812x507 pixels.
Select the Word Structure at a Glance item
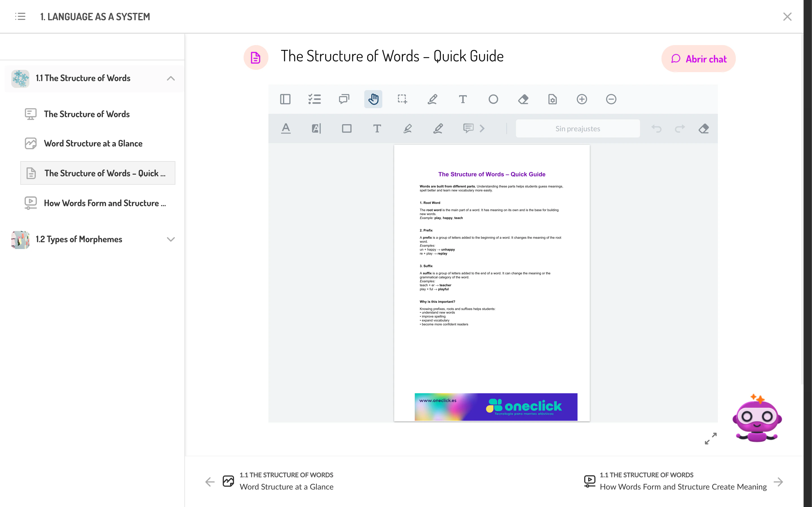93,143
